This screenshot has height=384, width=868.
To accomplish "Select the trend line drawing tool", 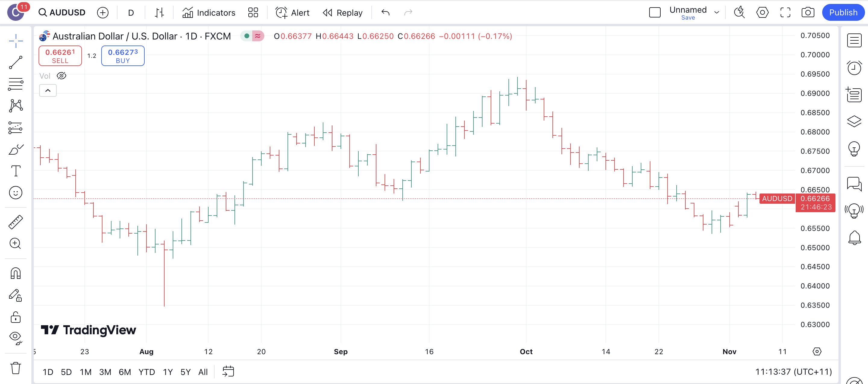I will 15,63.
